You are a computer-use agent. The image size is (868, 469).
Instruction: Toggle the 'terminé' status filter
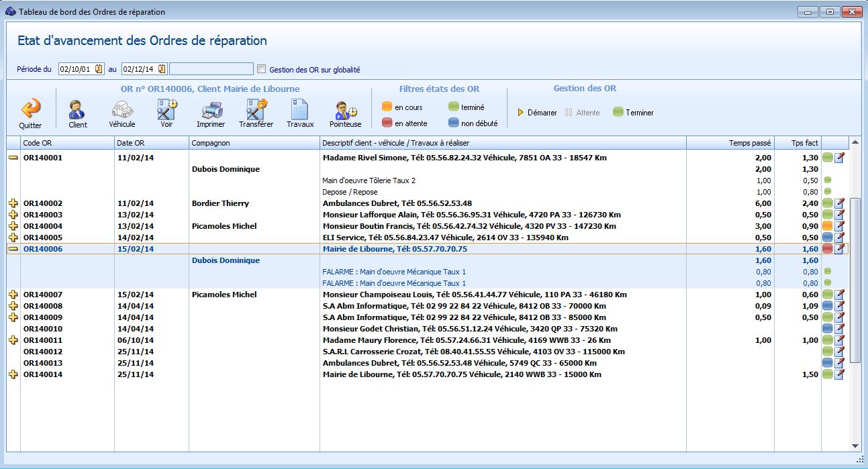tap(467, 107)
